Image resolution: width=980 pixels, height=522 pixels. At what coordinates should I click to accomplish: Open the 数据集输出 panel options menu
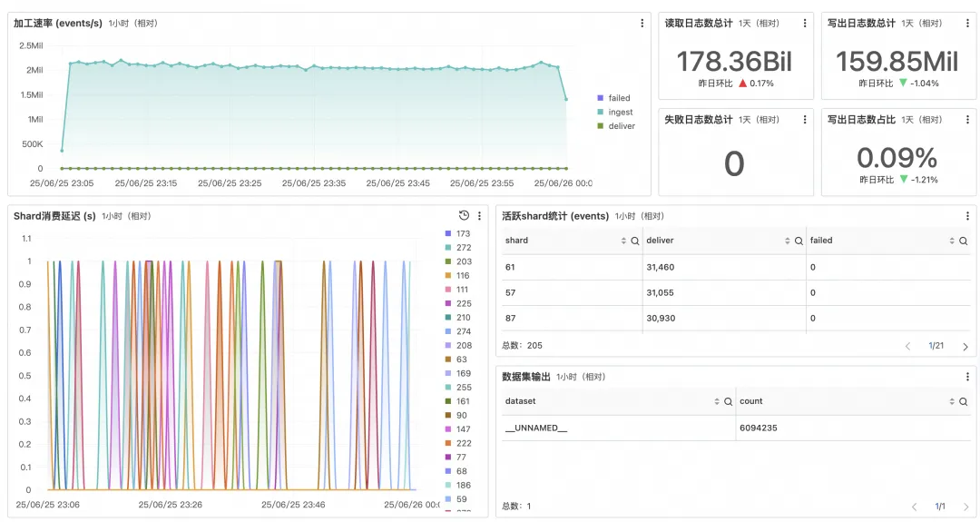coord(967,377)
